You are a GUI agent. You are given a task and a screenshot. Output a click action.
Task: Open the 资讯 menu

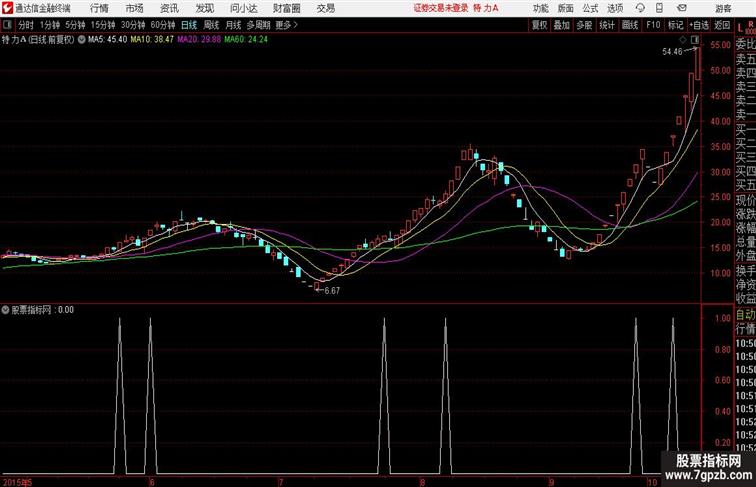click(x=169, y=8)
